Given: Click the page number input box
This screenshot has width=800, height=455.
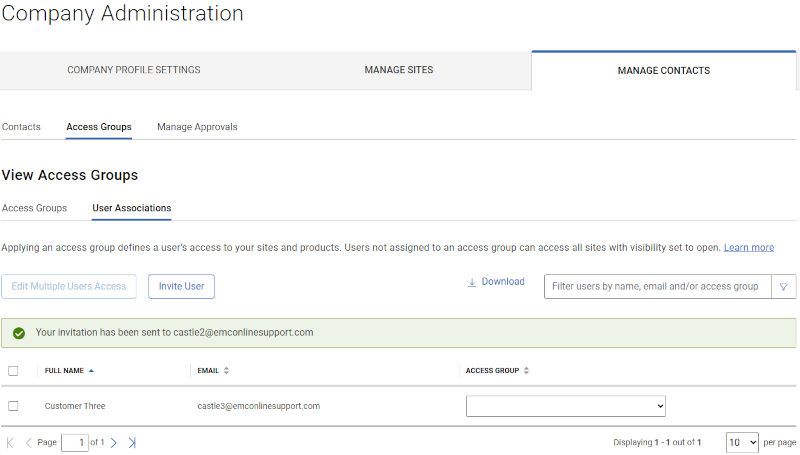Looking at the screenshot, I should (74, 442).
